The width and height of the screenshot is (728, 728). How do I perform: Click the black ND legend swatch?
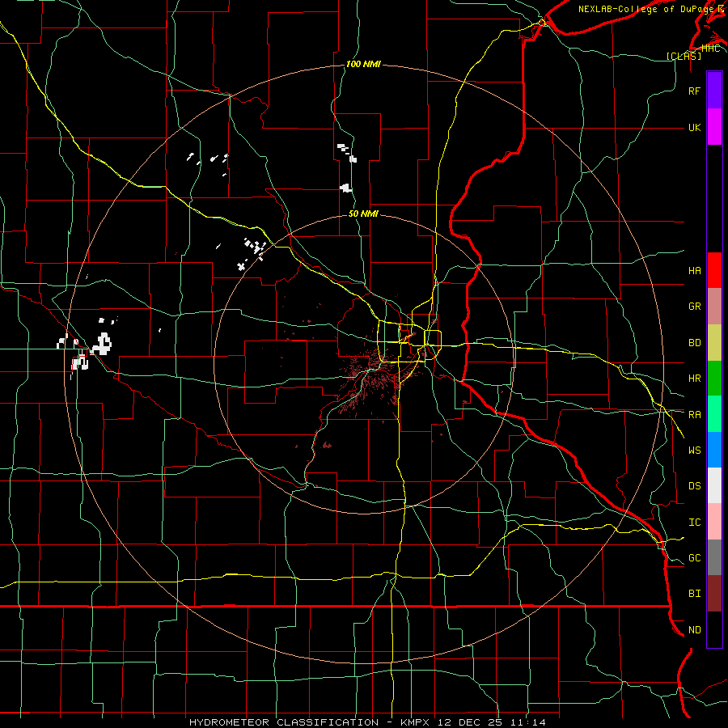[714, 629]
